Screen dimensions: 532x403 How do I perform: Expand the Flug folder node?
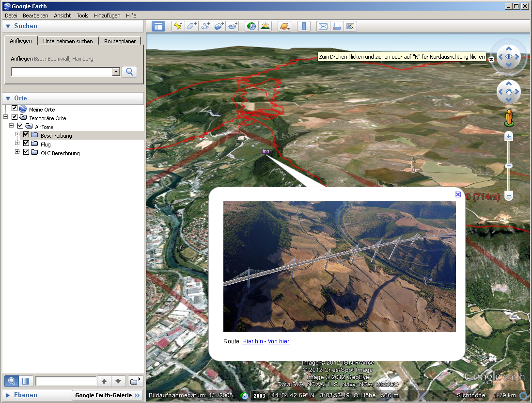click(17, 143)
